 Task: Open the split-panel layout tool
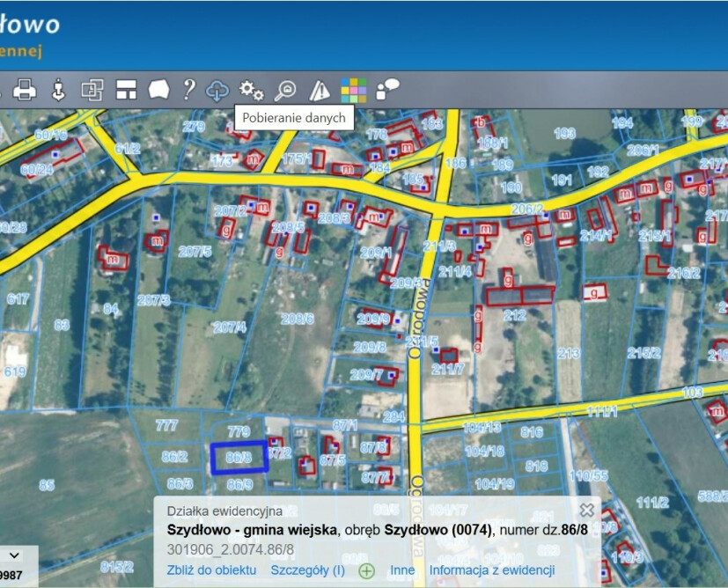[x=126, y=90]
